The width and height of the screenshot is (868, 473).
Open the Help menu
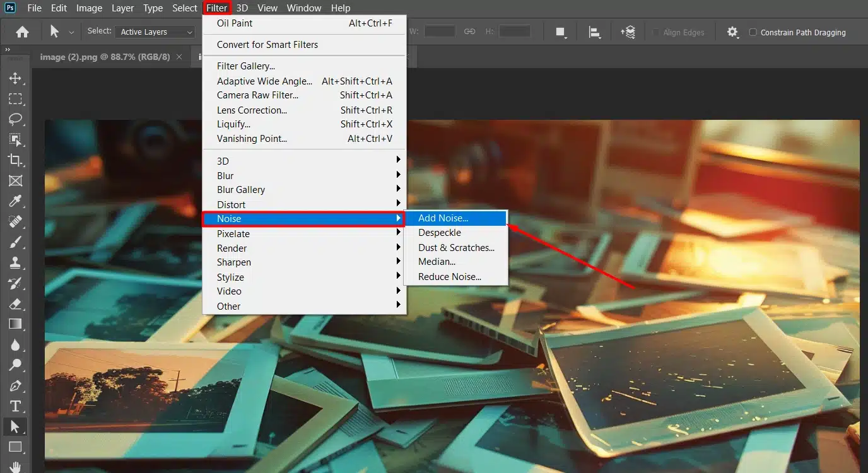[x=341, y=8]
